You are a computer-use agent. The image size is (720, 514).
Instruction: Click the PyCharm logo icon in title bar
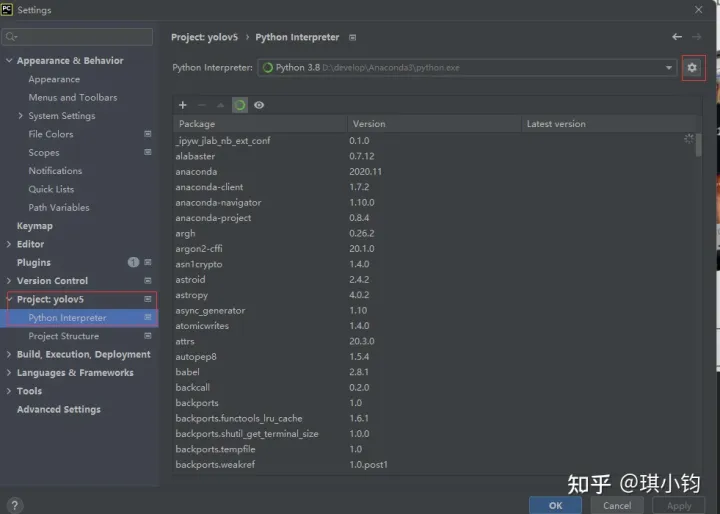(7, 10)
